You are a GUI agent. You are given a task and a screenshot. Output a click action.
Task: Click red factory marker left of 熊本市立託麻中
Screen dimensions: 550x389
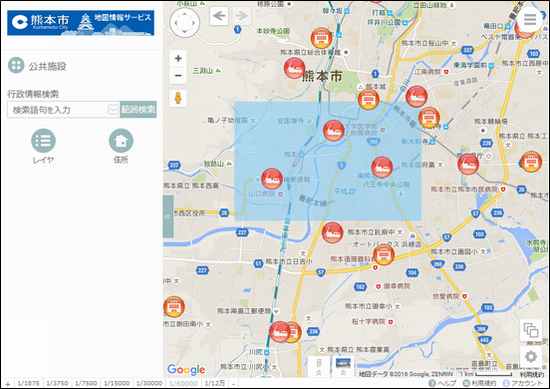333,233
